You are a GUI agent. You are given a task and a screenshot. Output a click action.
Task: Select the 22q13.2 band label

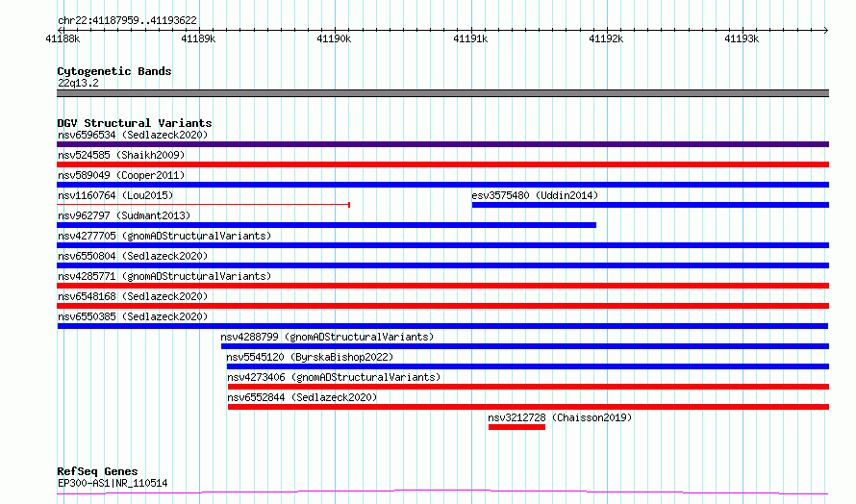pos(78,83)
